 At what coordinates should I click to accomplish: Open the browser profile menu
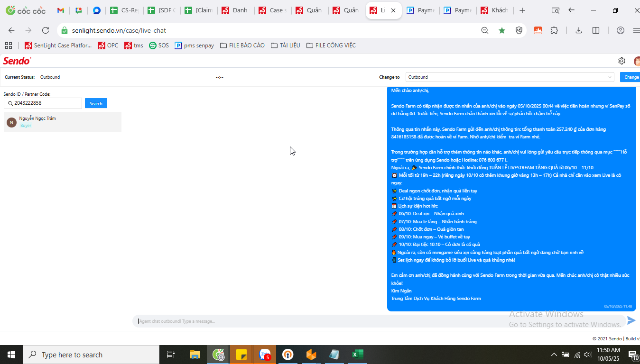pyautogui.click(x=621, y=30)
